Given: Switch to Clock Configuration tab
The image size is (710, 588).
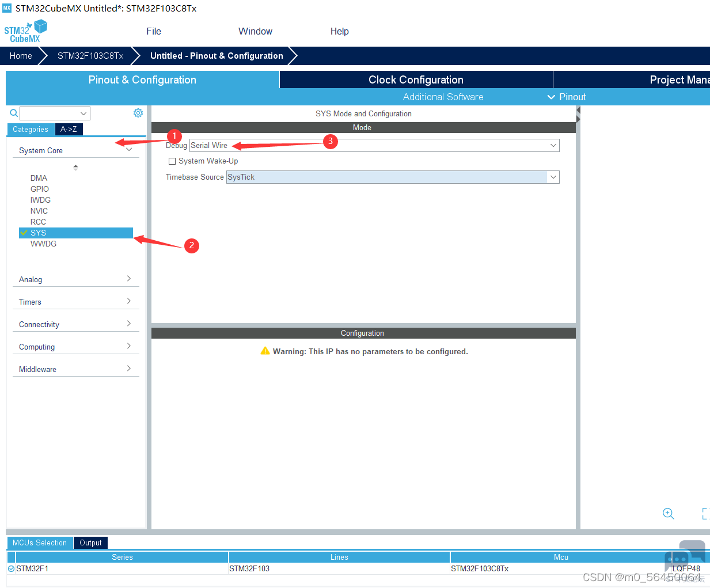Looking at the screenshot, I should [x=416, y=79].
